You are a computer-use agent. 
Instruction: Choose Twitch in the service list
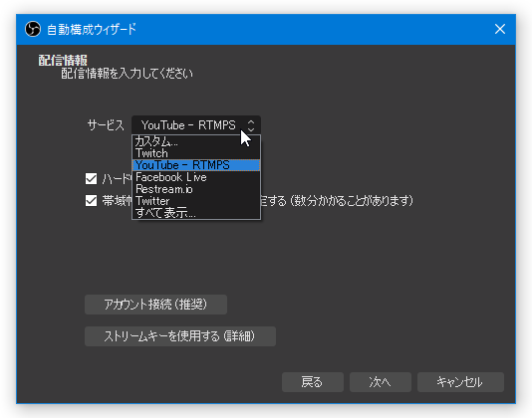pos(196,153)
